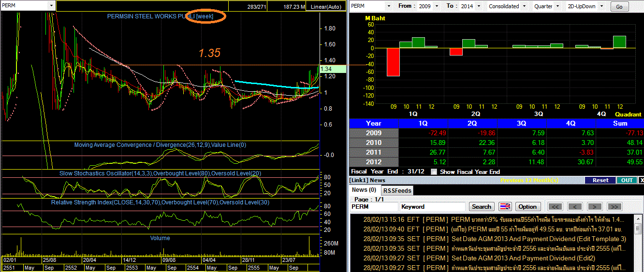The image size is (644, 272).
Task: Expand the To year 2014 dropdown
Action: click(479, 6)
